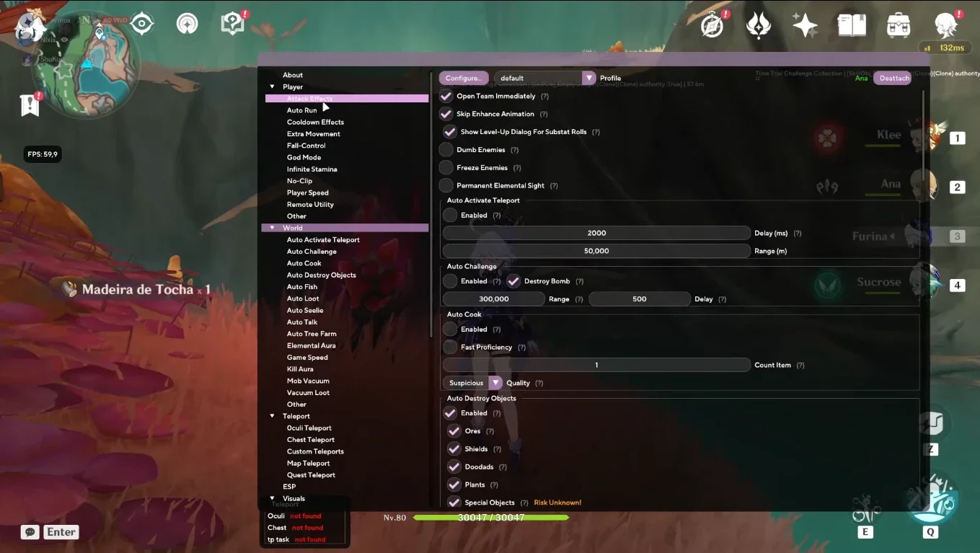
Task: Switch to Ana party portrait
Action: click(923, 186)
